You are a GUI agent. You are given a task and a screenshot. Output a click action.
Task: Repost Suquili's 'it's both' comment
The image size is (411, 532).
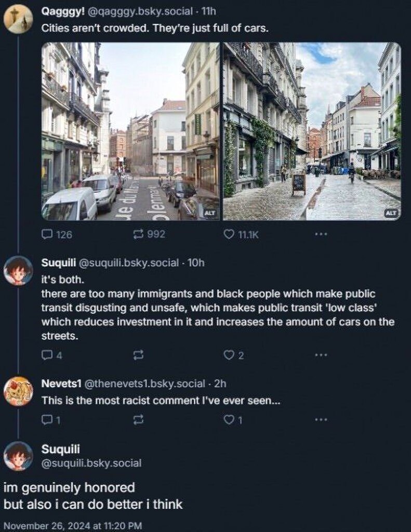pos(139,355)
